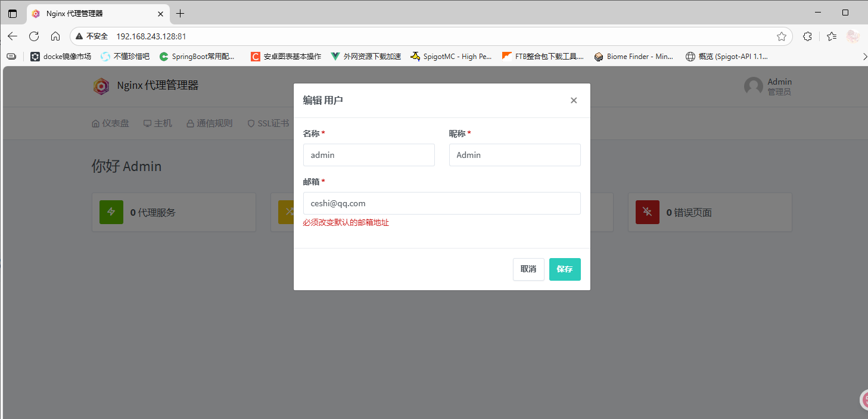
Task: Click the email field with ceshi@qq.com
Action: point(441,203)
